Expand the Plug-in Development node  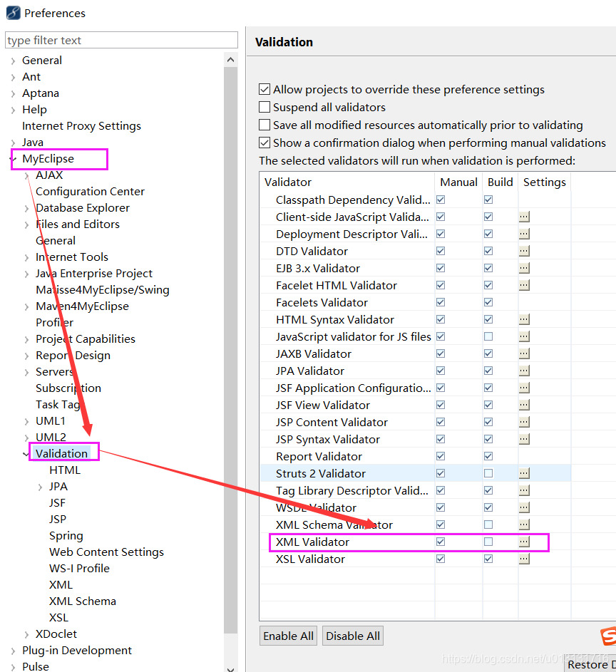pos(13,651)
